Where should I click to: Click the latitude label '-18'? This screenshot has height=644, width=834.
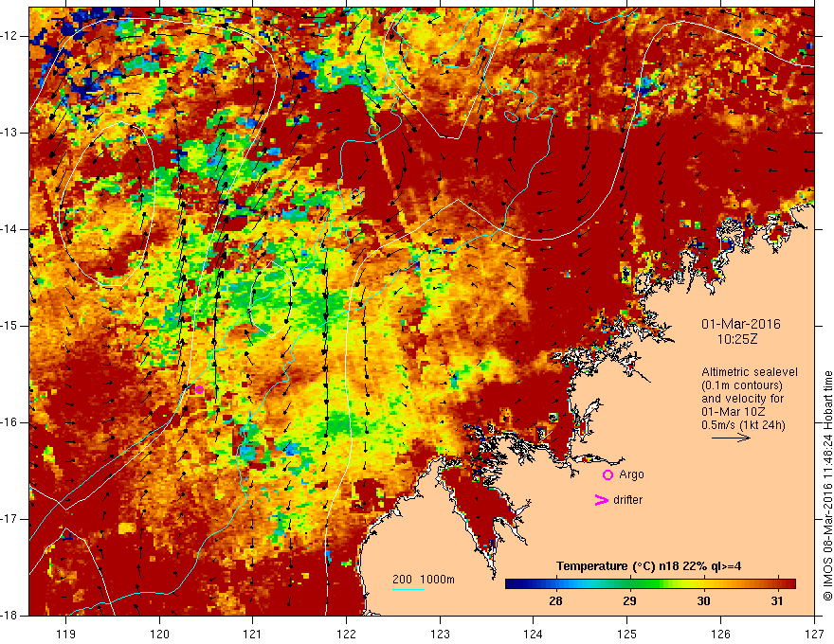click(x=9, y=616)
